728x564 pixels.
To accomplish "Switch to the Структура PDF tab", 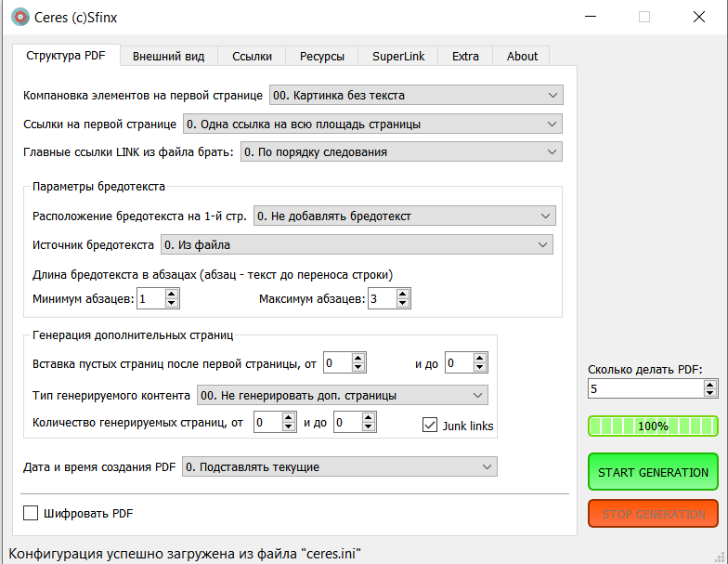I will pyautogui.click(x=66, y=56).
